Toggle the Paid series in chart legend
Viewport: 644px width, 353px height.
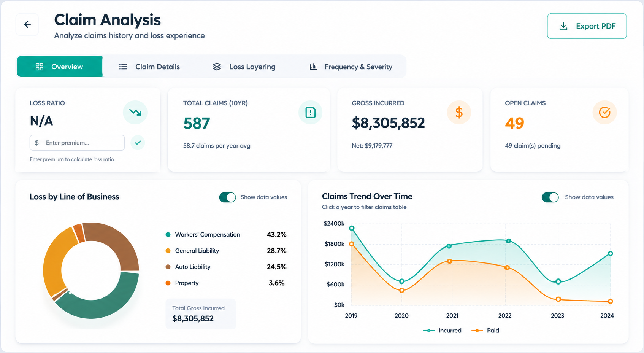click(x=485, y=331)
